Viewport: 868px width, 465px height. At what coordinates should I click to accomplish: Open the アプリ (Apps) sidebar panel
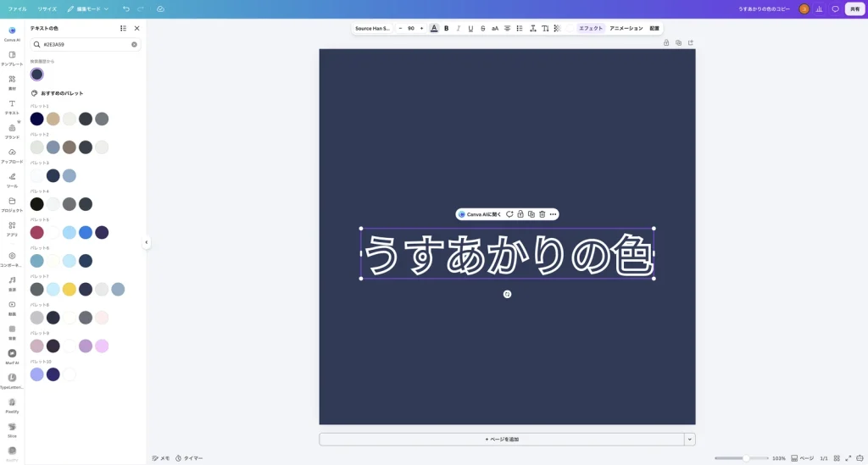tap(12, 229)
